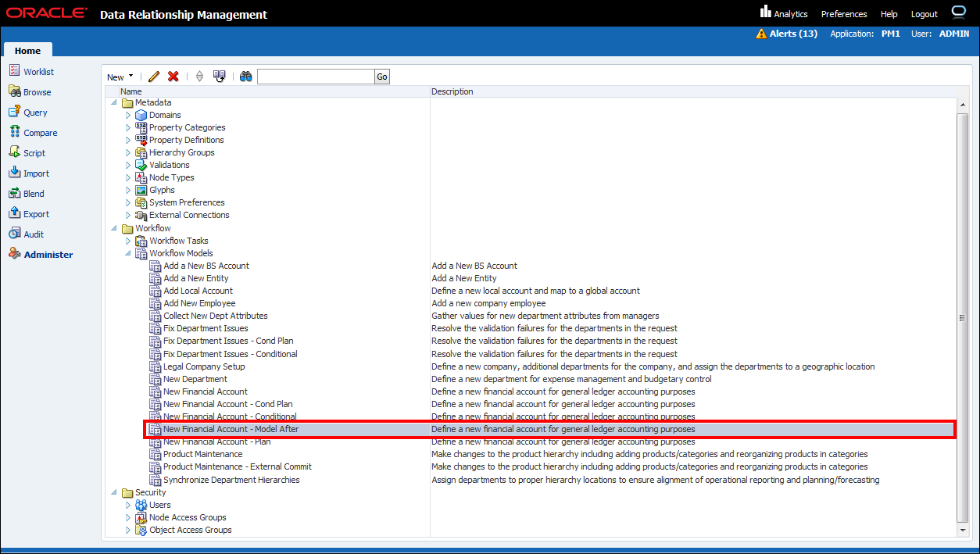Click the expand/collapse arrows toolbar icon
The height and width of the screenshot is (554, 980).
coord(199,77)
